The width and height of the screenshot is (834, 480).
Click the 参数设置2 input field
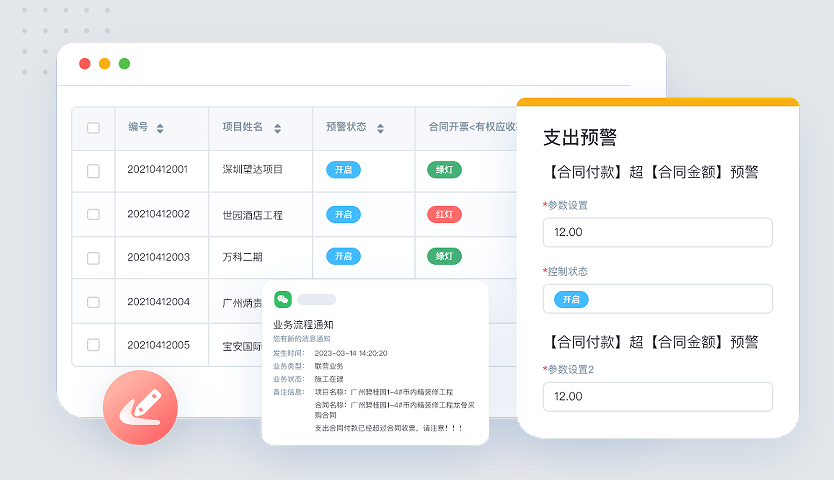(x=657, y=396)
